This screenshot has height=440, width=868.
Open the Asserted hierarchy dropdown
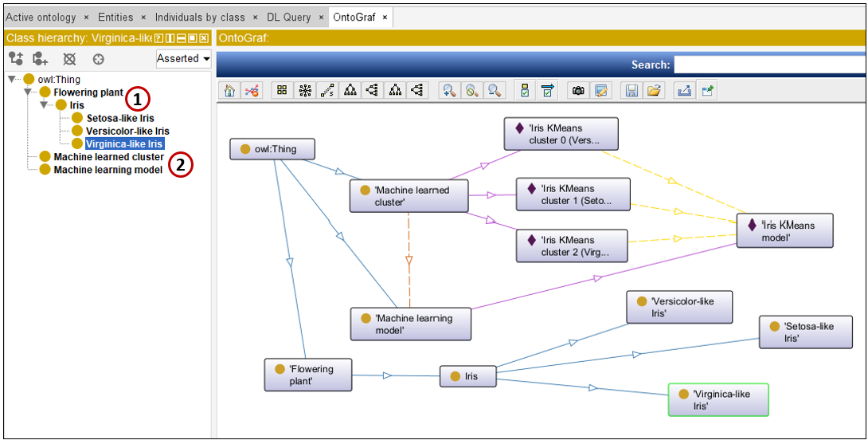point(183,58)
